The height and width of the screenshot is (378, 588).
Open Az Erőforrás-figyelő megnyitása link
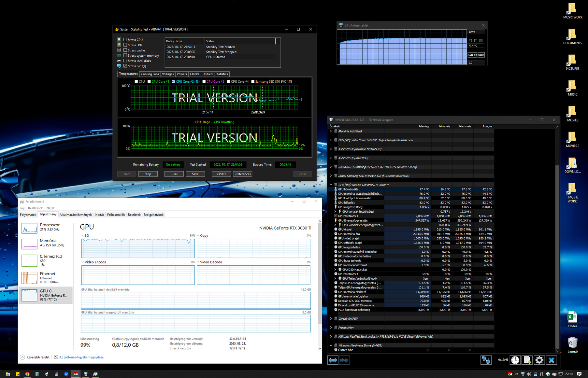coord(81,357)
